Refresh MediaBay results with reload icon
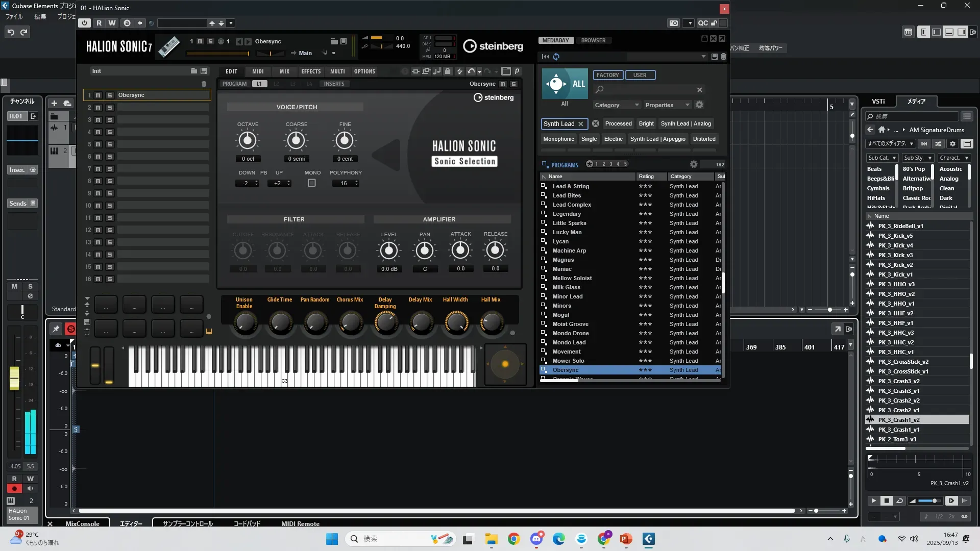Image resolution: width=980 pixels, height=551 pixels. click(x=556, y=57)
